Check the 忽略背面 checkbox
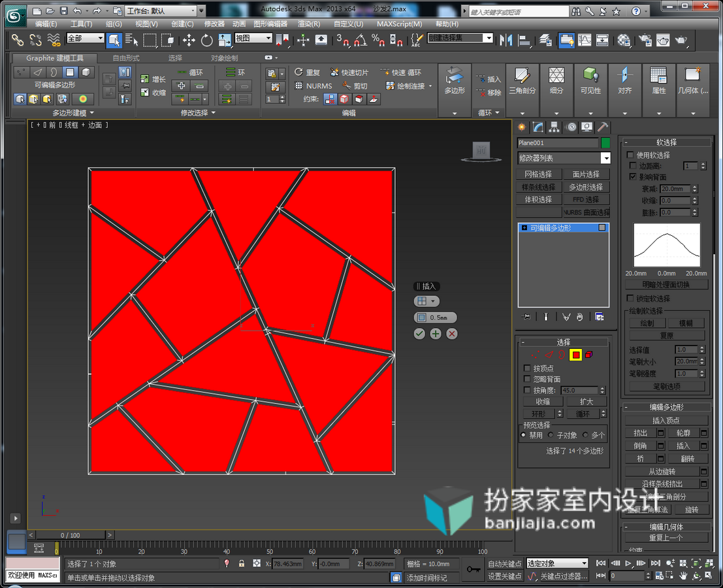The image size is (723, 588). (x=527, y=379)
